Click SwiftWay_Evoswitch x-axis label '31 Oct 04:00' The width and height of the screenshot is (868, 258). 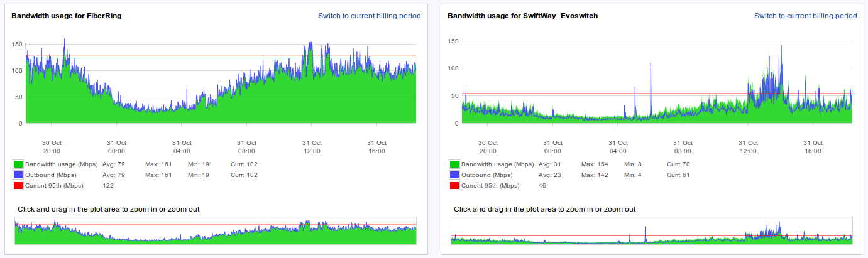click(x=618, y=147)
